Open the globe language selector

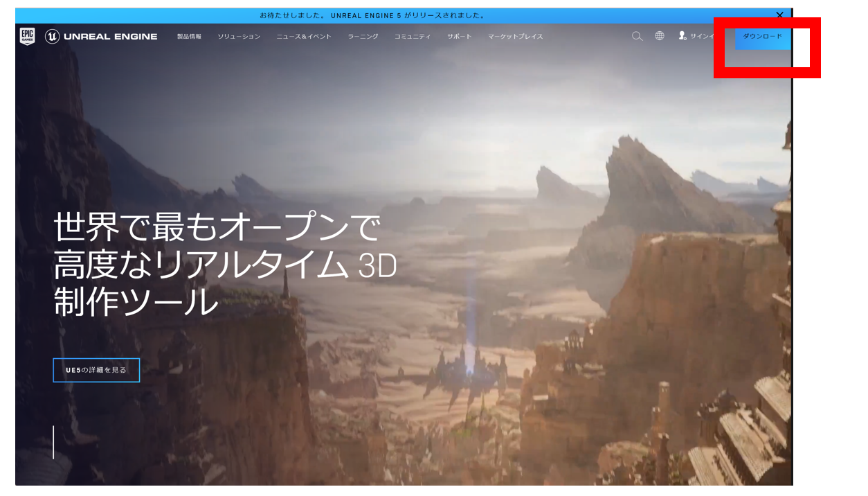[x=660, y=36]
